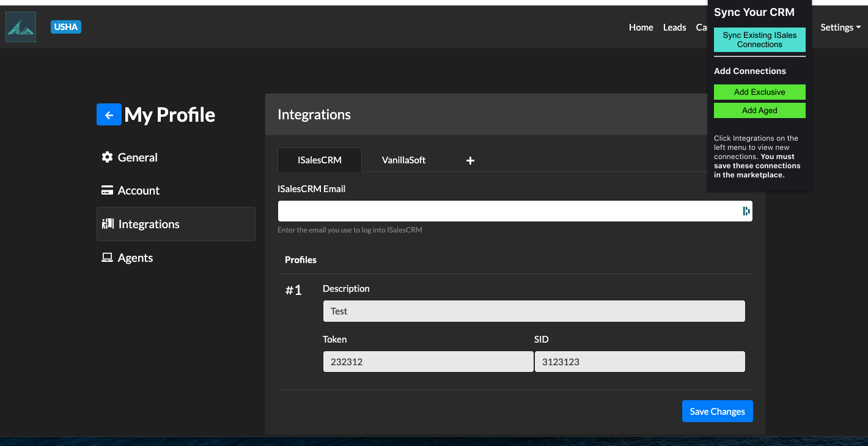Click the mountain logo in the header
Viewport: 868px width, 446px height.
pyautogui.click(x=21, y=28)
